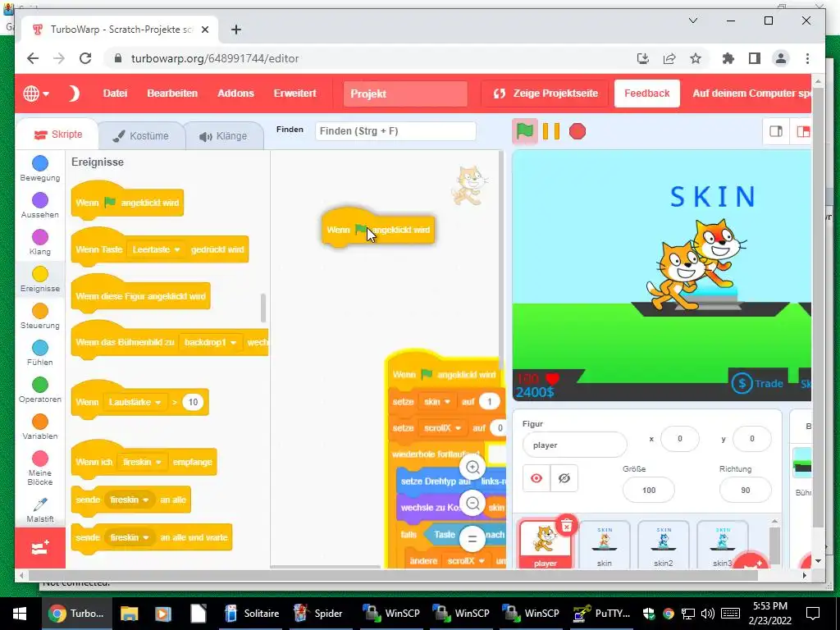Click the sprite x position field
The width and height of the screenshot is (840, 630).
[x=680, y=439]
